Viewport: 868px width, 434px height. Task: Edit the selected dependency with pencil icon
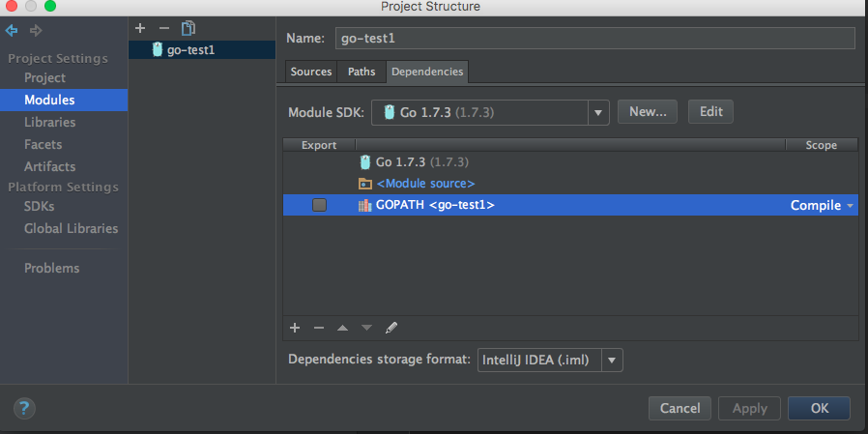pos(391,328)
